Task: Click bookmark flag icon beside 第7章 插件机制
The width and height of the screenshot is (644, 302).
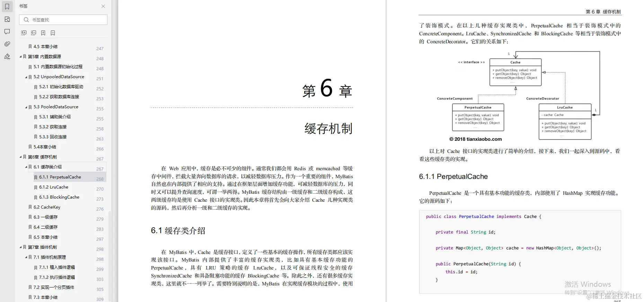Action: point(25,247)
